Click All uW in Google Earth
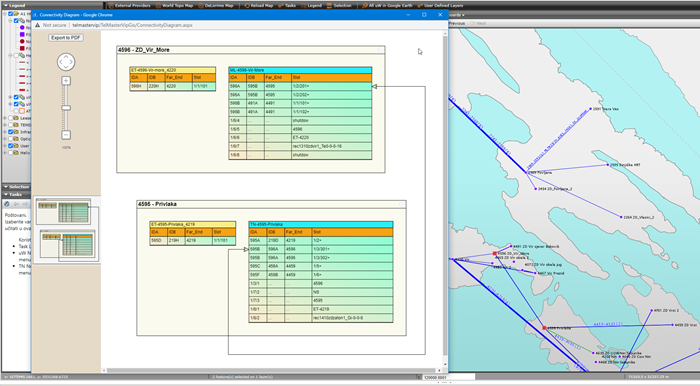 (x=388, y=6)
